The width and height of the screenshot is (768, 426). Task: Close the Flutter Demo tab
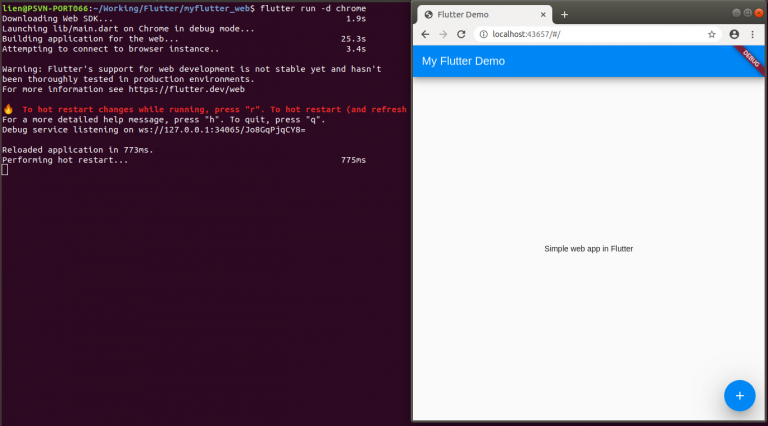[543, 15]
